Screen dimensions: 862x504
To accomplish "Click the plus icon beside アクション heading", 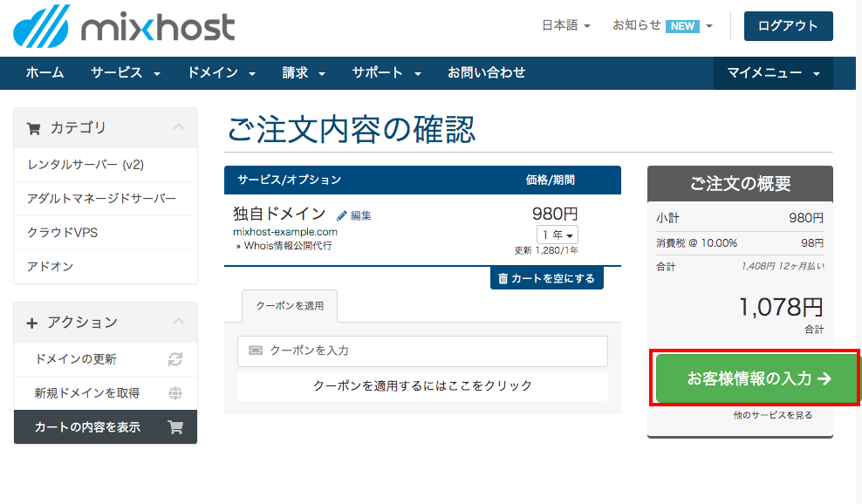I will click(32, 324).
